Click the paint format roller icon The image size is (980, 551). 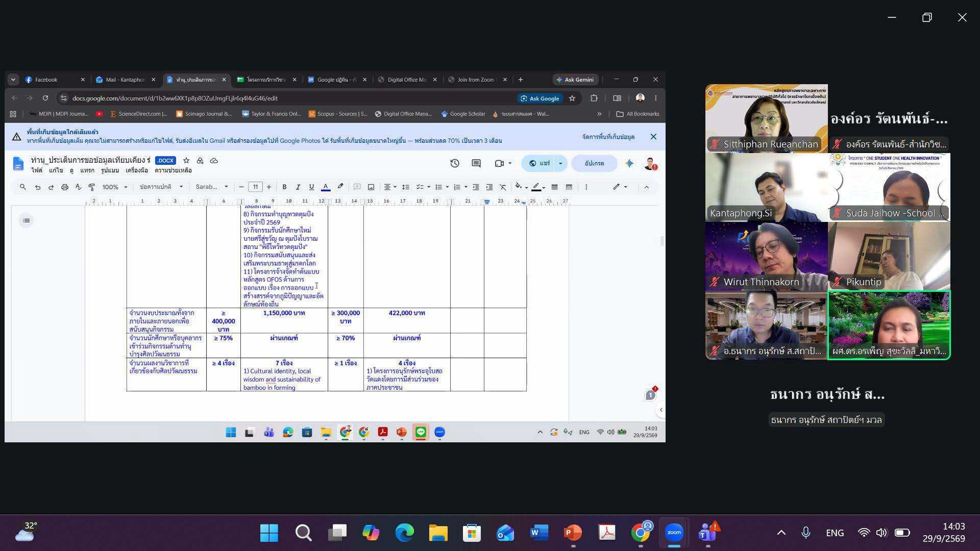[92, 187]
